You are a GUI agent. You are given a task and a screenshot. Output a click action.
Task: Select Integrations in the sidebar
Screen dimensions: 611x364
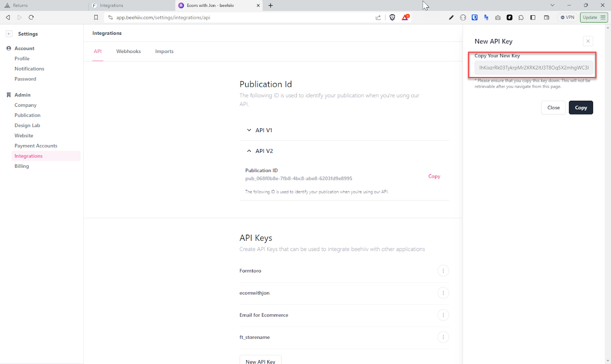tap(46, 156)
